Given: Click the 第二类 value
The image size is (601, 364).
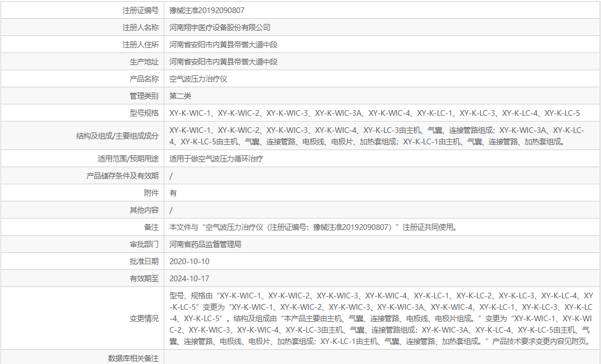Looking at the screenshot, I should [x=180, y=96].
